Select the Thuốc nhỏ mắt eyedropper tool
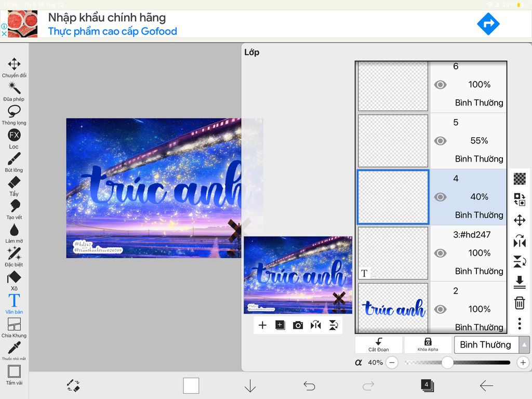532x399 pixels. click(x=14, y=351)
